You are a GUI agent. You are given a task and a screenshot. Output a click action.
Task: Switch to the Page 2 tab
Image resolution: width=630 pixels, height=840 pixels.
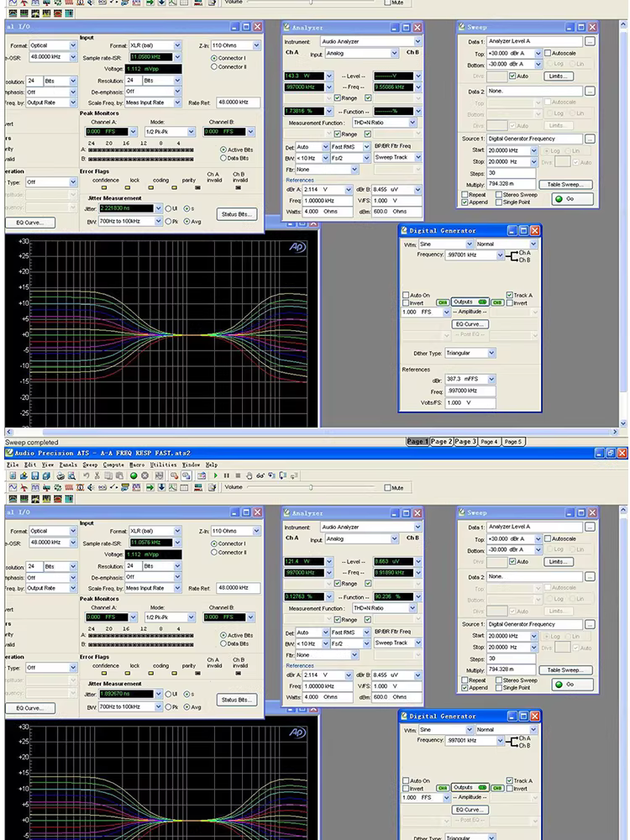pos(442,442)
